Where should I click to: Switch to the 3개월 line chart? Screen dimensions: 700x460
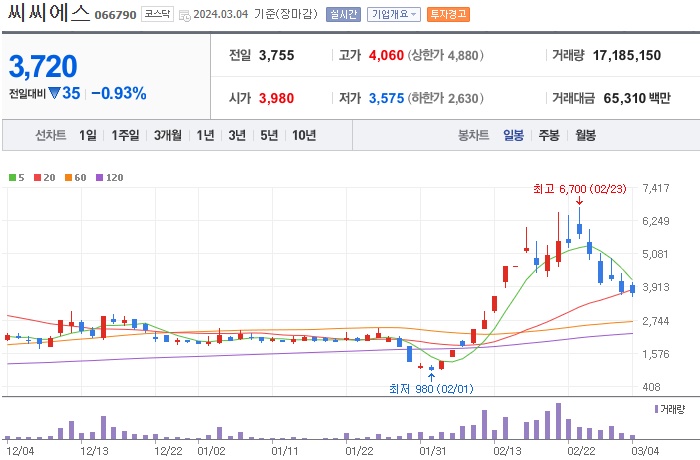pyautogui.click(x=168, y=135)
